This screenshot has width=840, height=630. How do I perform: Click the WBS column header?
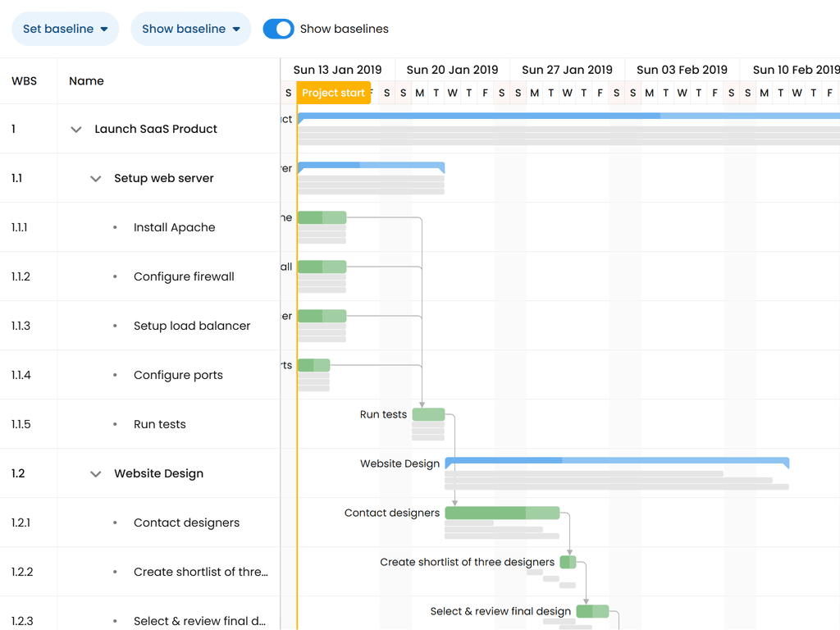click(x=24, y=81)
